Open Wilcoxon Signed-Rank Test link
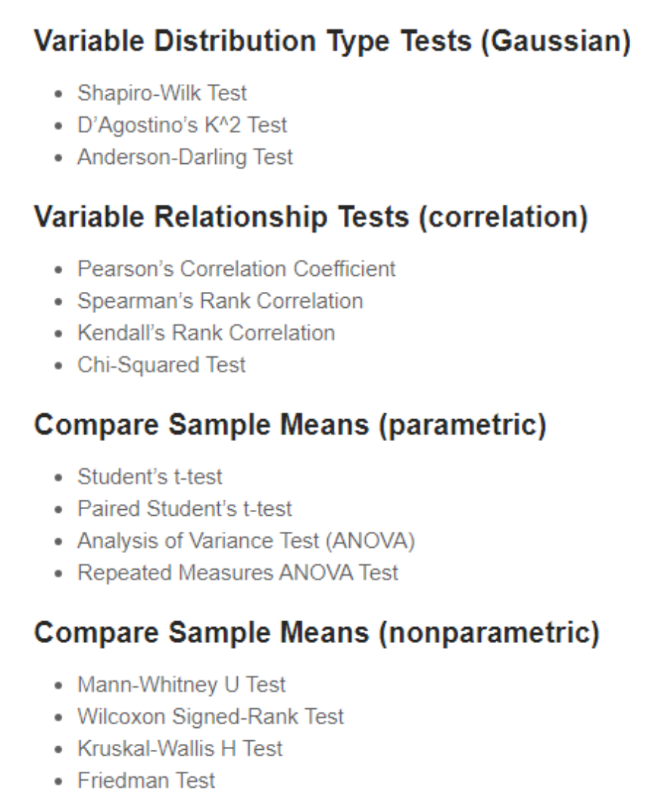This screenshot has height=812, width=666. pos(211,716)
